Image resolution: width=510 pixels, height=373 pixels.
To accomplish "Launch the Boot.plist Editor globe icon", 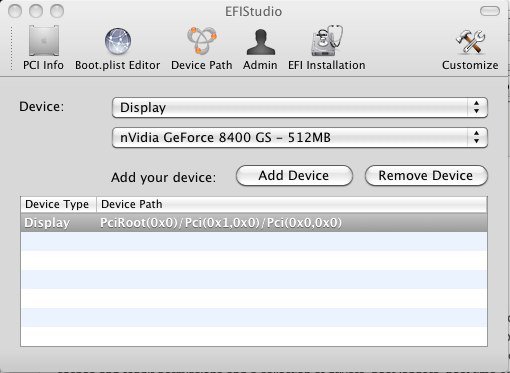I will pos(118,41).
